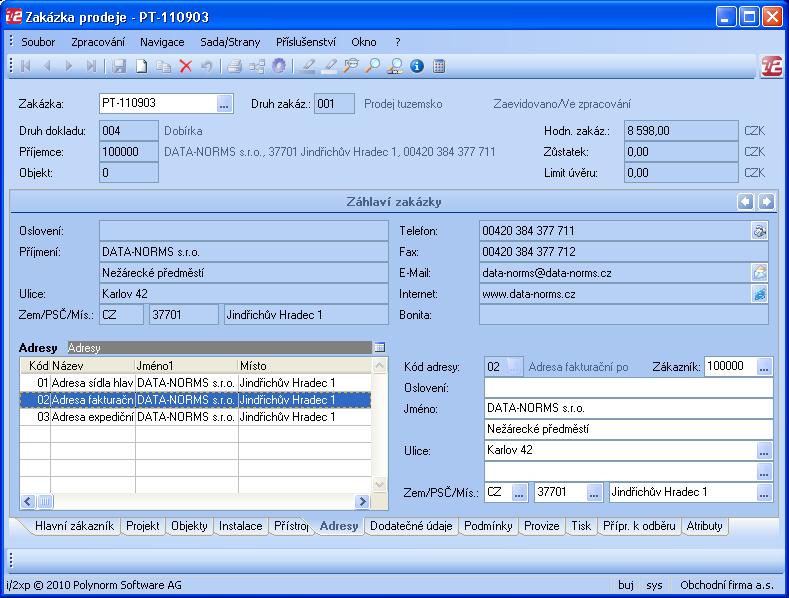This screenshot has height=598, width=789.
Task: Click the second pencil edit icon
Action: 329,66
